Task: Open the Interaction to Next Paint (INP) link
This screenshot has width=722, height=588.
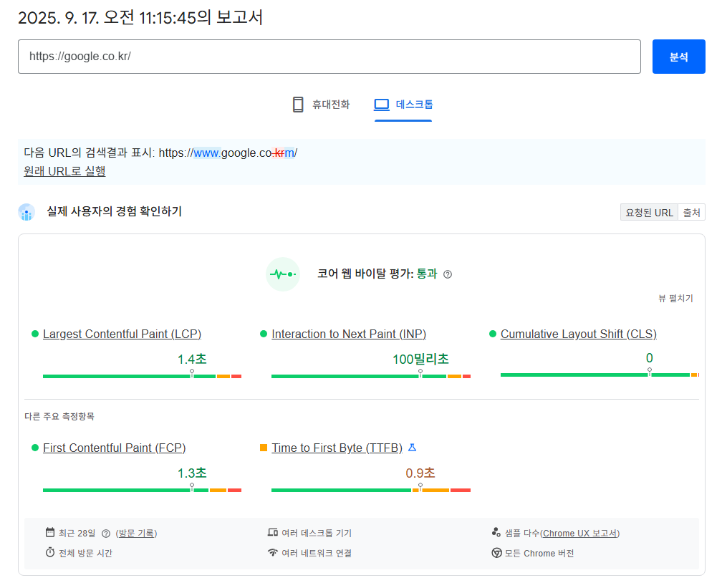Action: coord(349,334)
